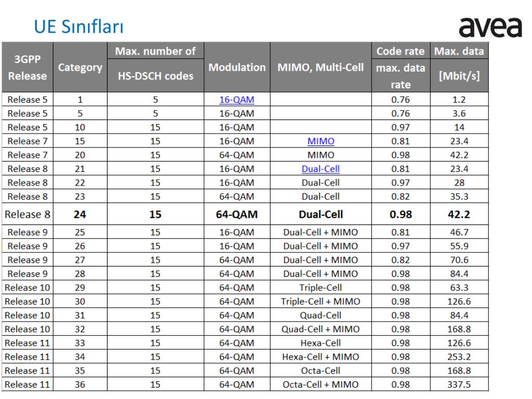The image size is (532, 399).
Task: Select the 'Octa-Cell' cell in Category 35 row
Action: point(321,371)
